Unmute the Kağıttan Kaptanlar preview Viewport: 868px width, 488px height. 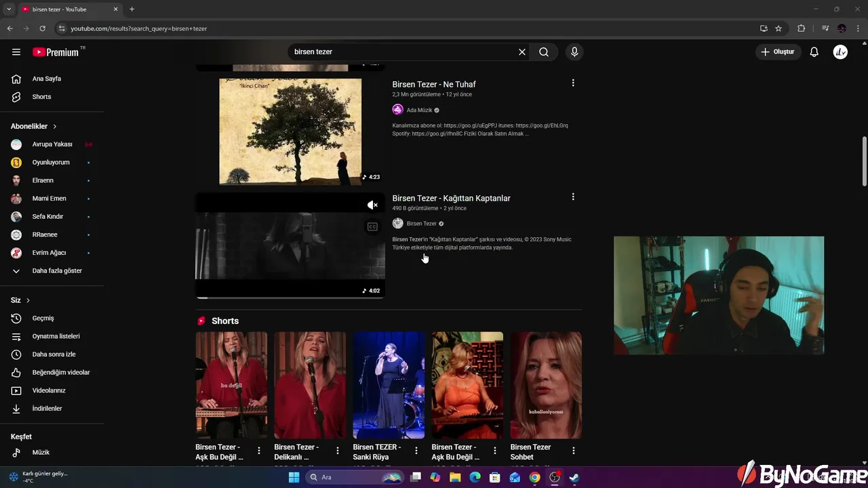click(372, 205)
